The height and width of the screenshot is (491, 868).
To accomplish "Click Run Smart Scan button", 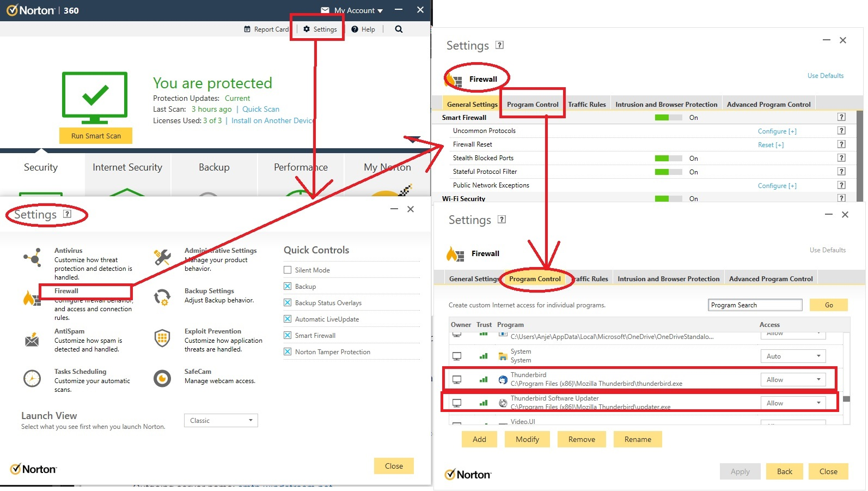I will click(x=96, y=136).
